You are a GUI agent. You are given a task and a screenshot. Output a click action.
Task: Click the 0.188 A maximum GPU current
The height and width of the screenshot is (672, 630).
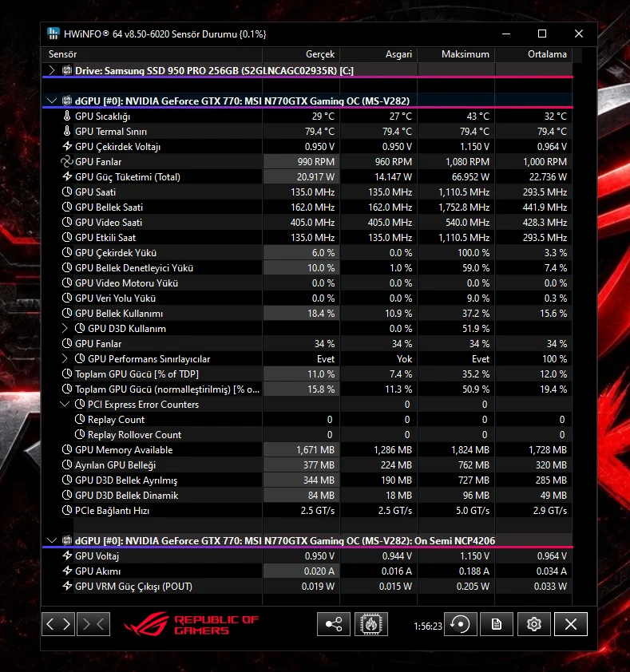(473, 571)
